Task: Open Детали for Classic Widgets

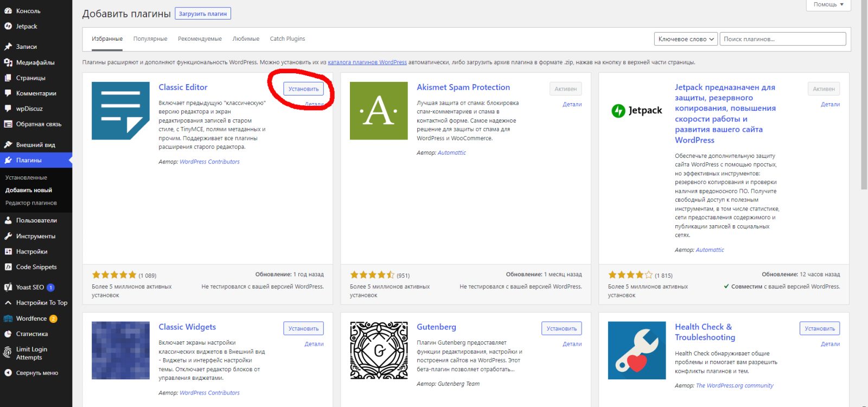Action: 314,344
